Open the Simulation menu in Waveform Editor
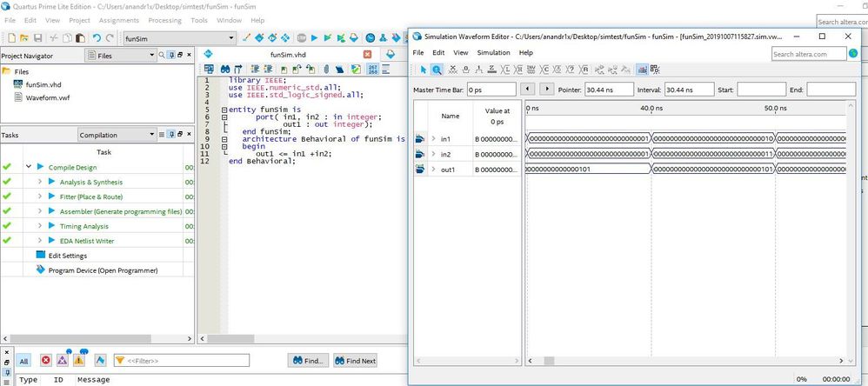Screen dimensions: 868x386 click(x=493, y=53)
